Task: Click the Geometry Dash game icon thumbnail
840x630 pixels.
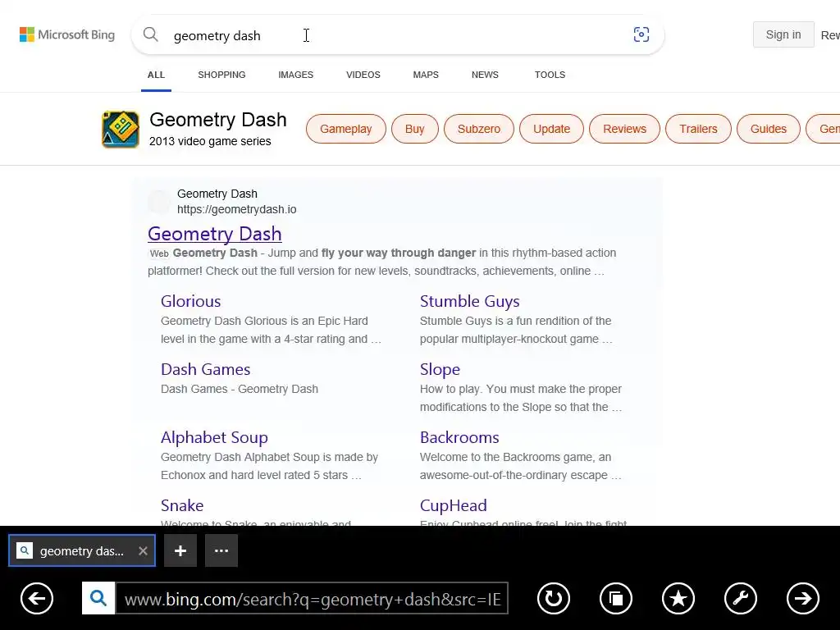Action: (121, 129)
